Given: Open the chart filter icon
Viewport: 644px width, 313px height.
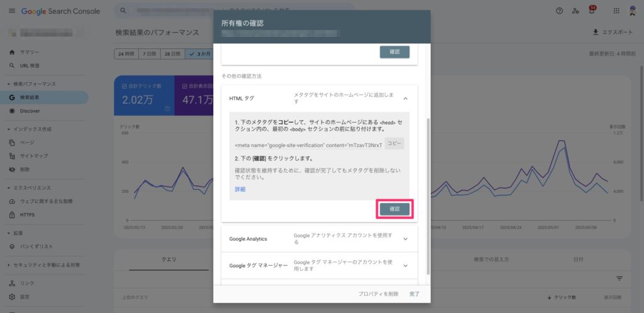Looking at the screenshot, I should click(x=619, y=278).
